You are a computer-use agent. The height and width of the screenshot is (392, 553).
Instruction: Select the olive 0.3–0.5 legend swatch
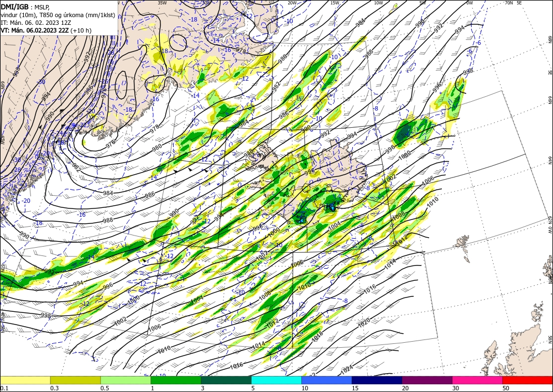(x=75, y=380)
